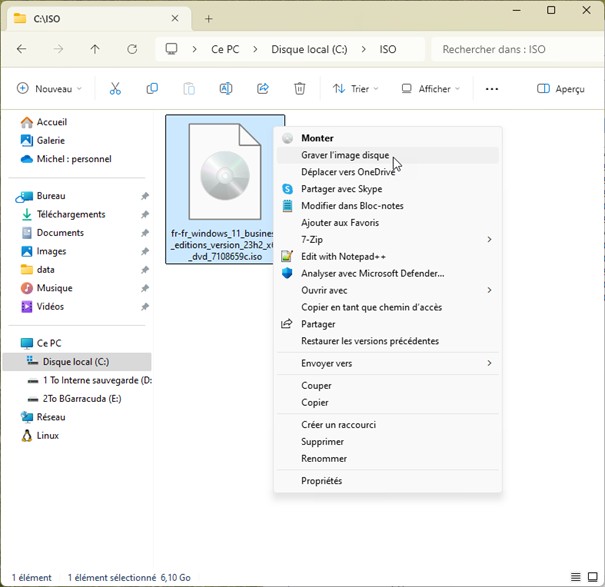Open a new tab with plus button
The height and width of the screenshot is (587, 605).
(x=209, y=19)
